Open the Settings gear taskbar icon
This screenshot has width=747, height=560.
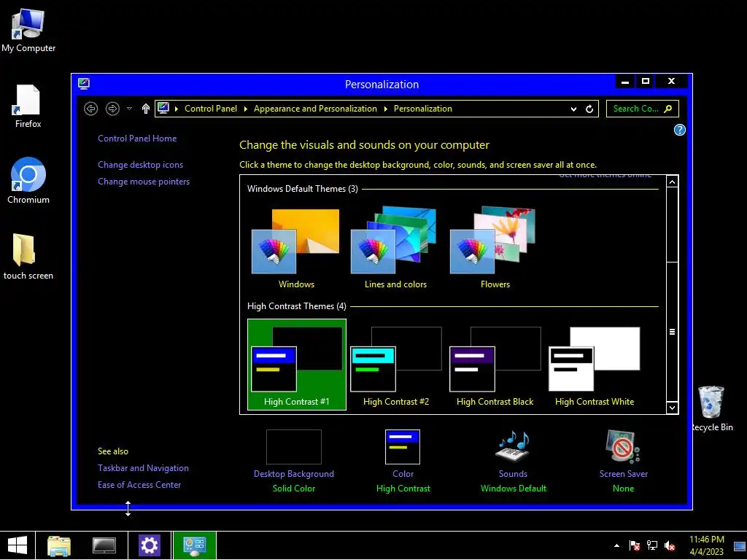click(x=149, y=545)
